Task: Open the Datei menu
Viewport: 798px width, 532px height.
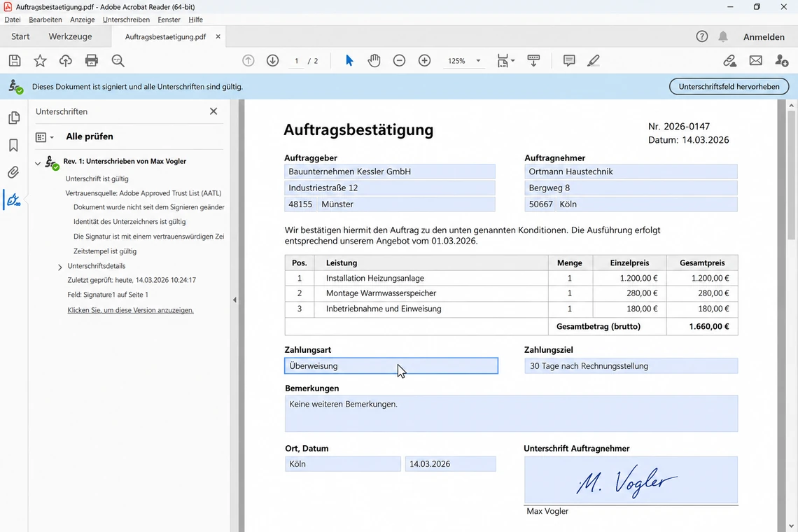Action: (x=13, y=20)
